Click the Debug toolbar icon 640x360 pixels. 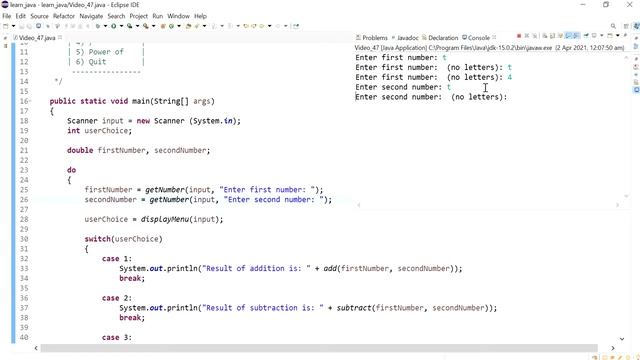(x=98, y=26)
